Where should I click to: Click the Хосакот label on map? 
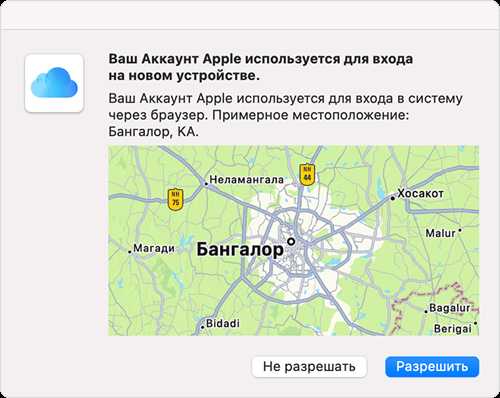pyautogui.click(x=420, y=193)
